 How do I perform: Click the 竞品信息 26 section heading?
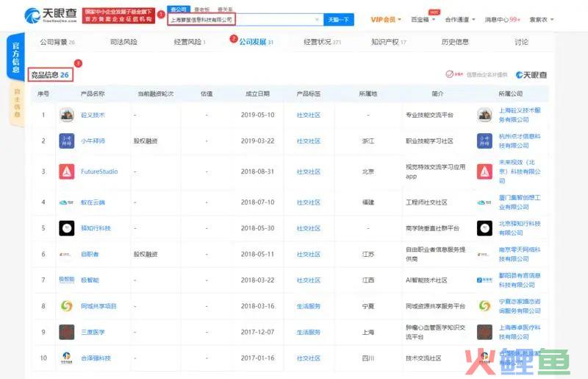pos(50,75)
